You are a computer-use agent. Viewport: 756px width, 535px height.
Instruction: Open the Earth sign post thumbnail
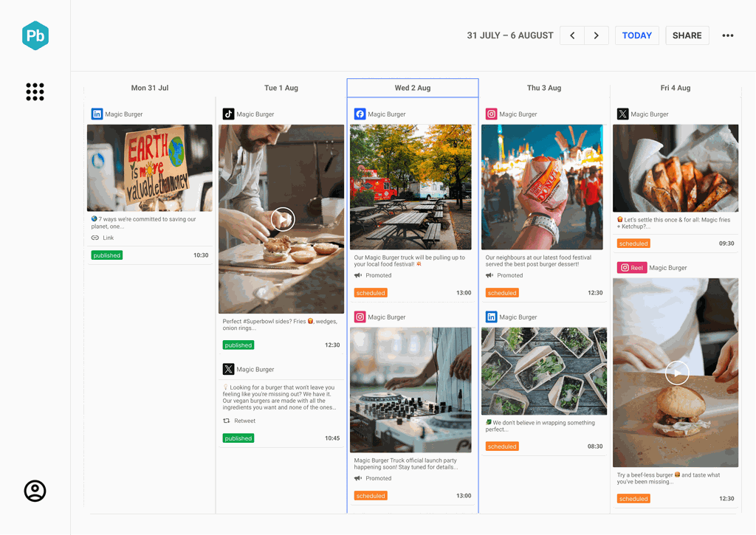[149, 168]
